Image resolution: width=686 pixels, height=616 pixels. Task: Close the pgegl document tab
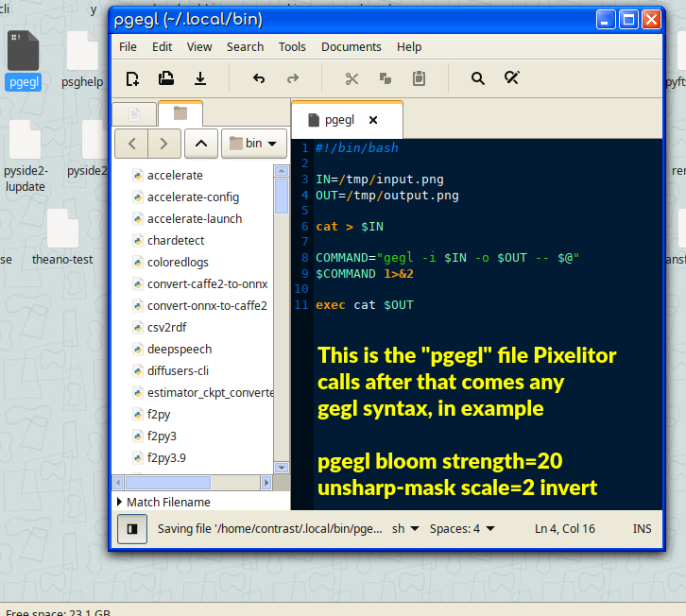point(372,120)
